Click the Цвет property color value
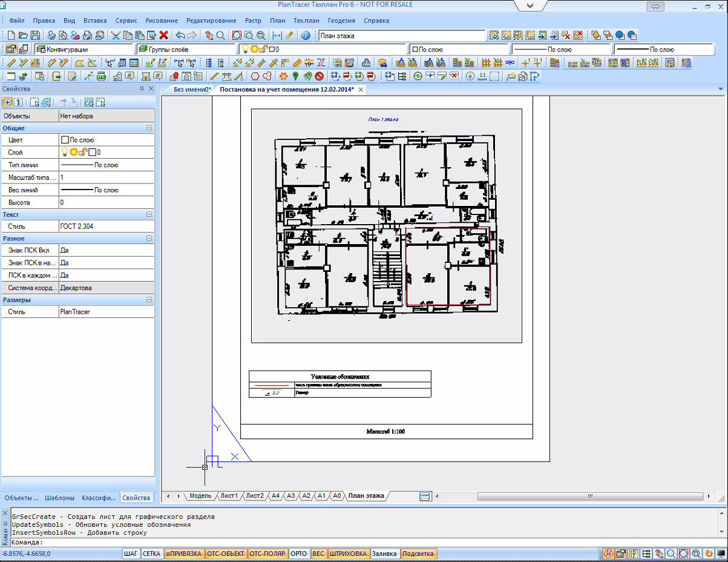This screenshot has height=562, width=728. [107, 140]
